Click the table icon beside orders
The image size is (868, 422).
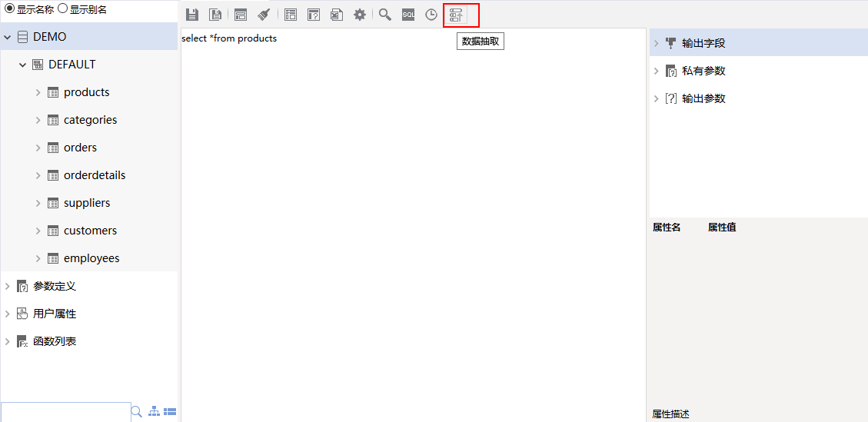[53, 148]
